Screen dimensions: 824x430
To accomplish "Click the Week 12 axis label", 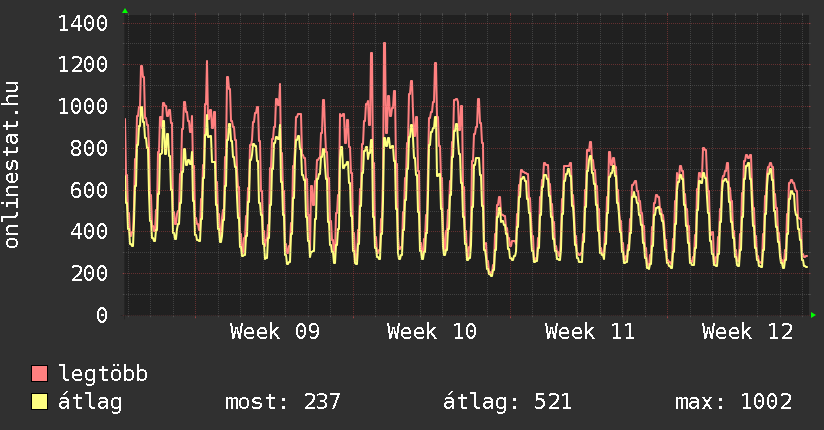I will point(747,332).
